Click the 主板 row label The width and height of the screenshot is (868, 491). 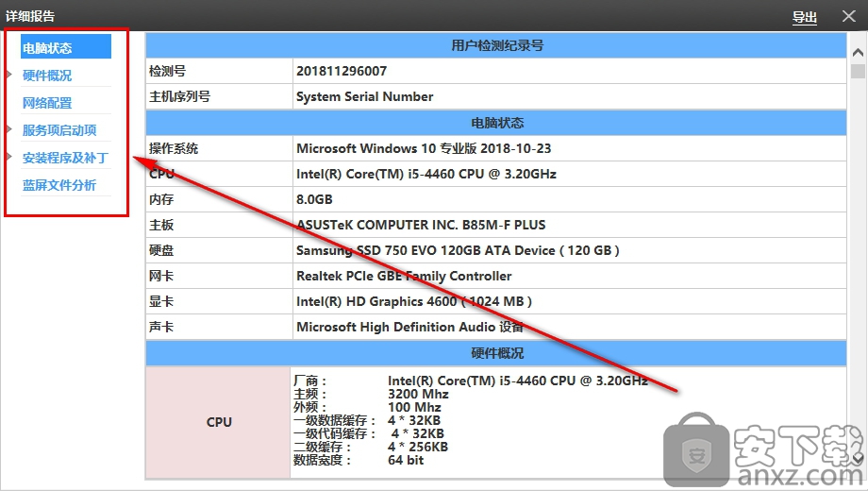point(161,225)
